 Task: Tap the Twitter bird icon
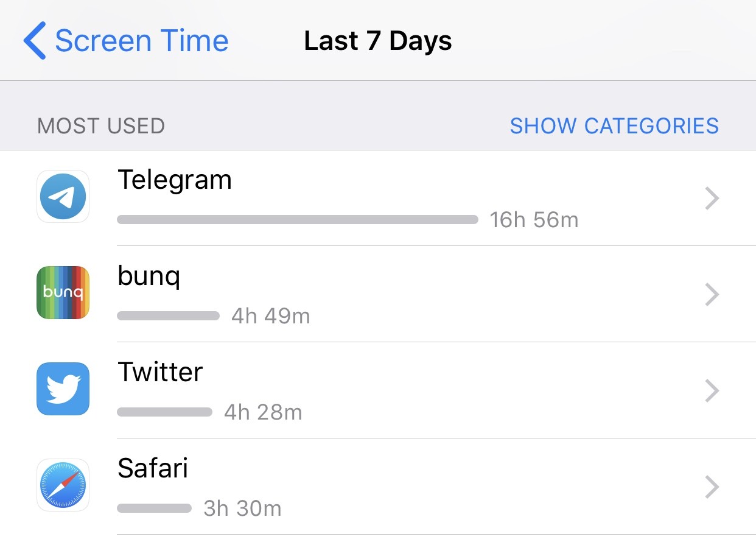(x=63, y=389)
